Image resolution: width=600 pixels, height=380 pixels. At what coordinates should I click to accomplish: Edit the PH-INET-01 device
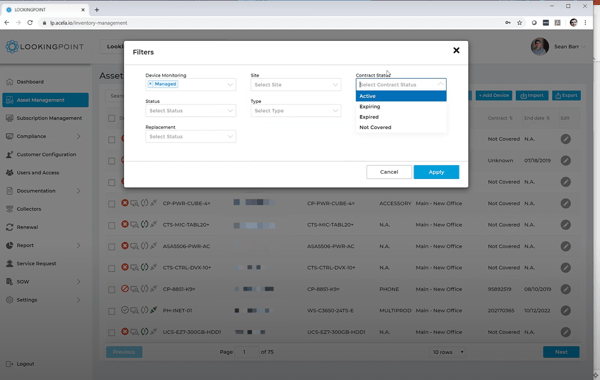[x=566, y=310]
